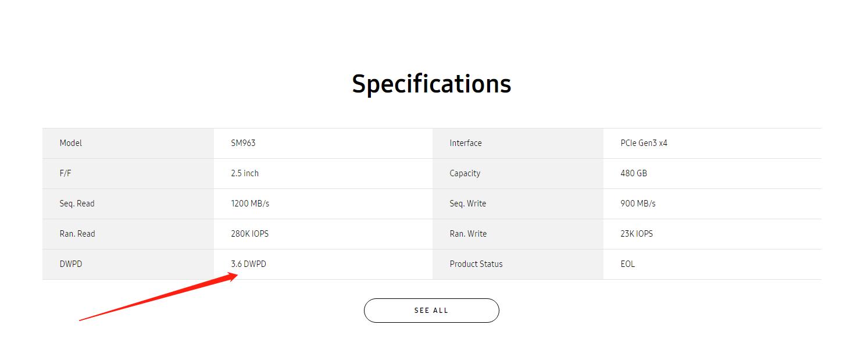
Task: Select the PCIe Gen3 x4 value
Action: (644, 143)
